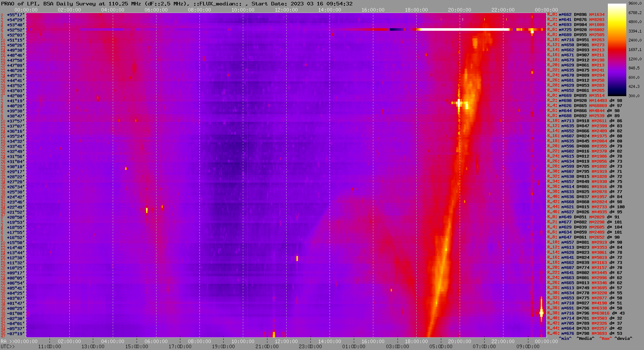Screen dimensions: 644x350
Task: Click the 03:00:00 UTC tick label
Action: [398, 346]
